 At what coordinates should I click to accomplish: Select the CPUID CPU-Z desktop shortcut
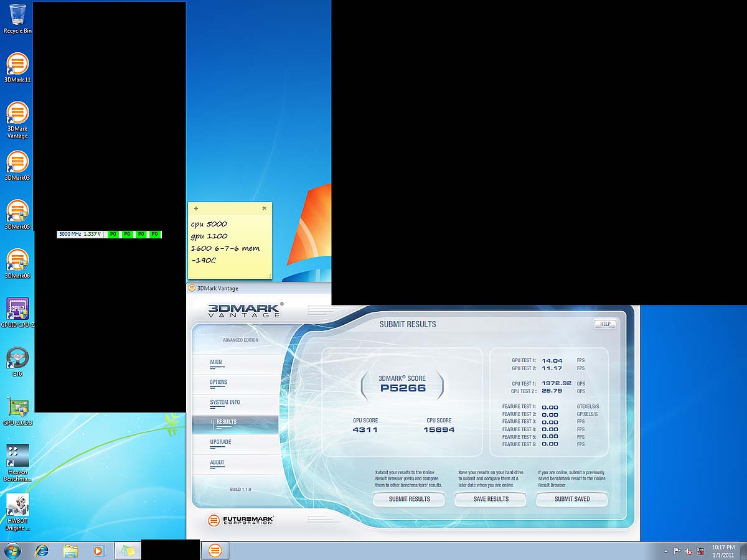click(17, 313)
